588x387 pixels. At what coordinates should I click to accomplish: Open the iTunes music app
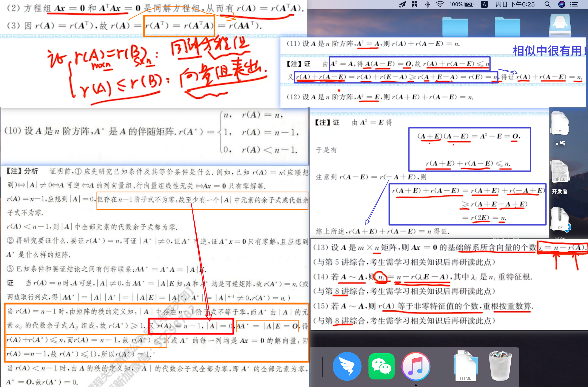click(416, 366)
